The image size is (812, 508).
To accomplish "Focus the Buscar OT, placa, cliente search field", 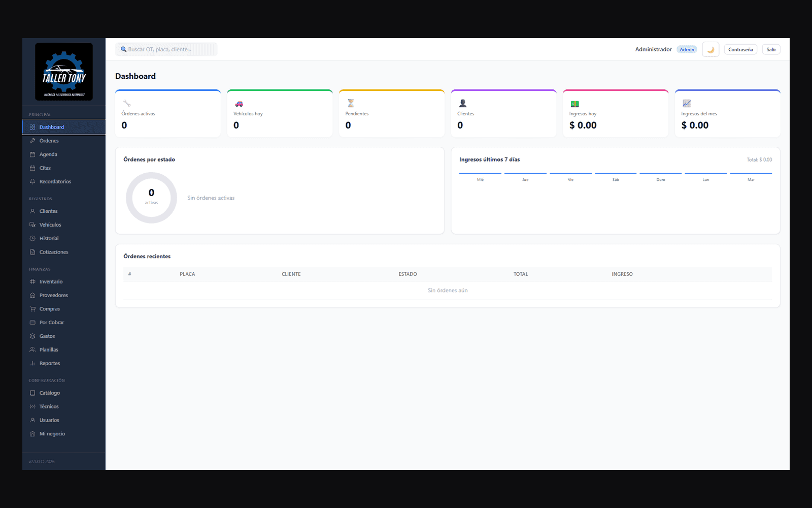I will pos(166,49).
